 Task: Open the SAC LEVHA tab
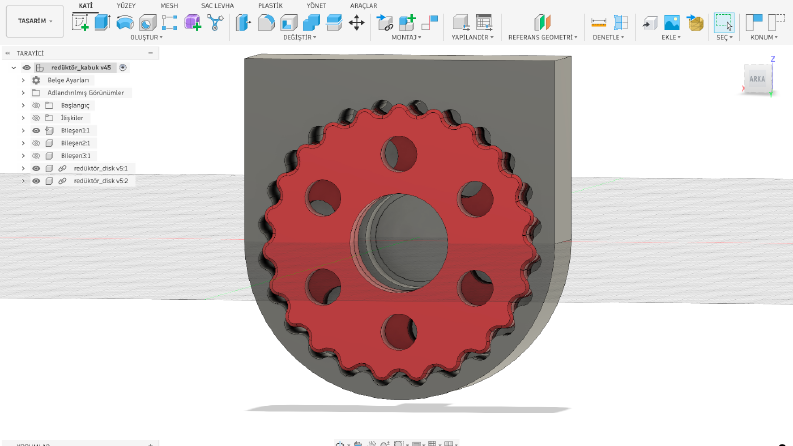(217, 6)
